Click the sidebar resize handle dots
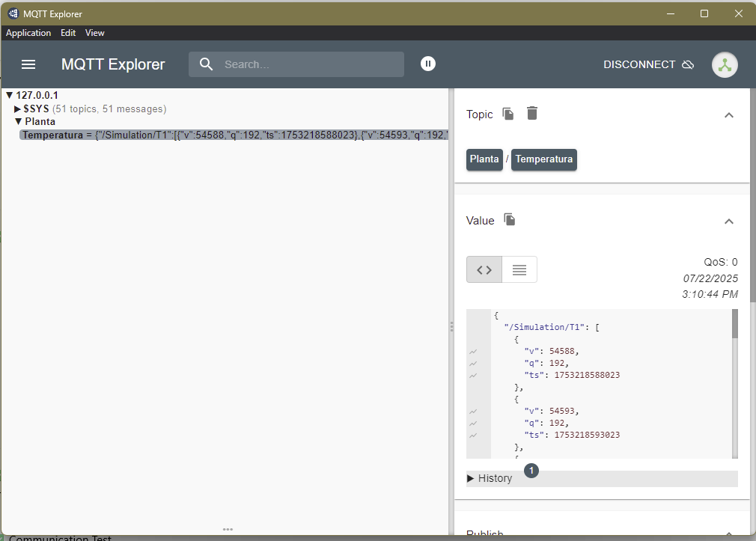756x541 pixels. (x=451, y=326)
